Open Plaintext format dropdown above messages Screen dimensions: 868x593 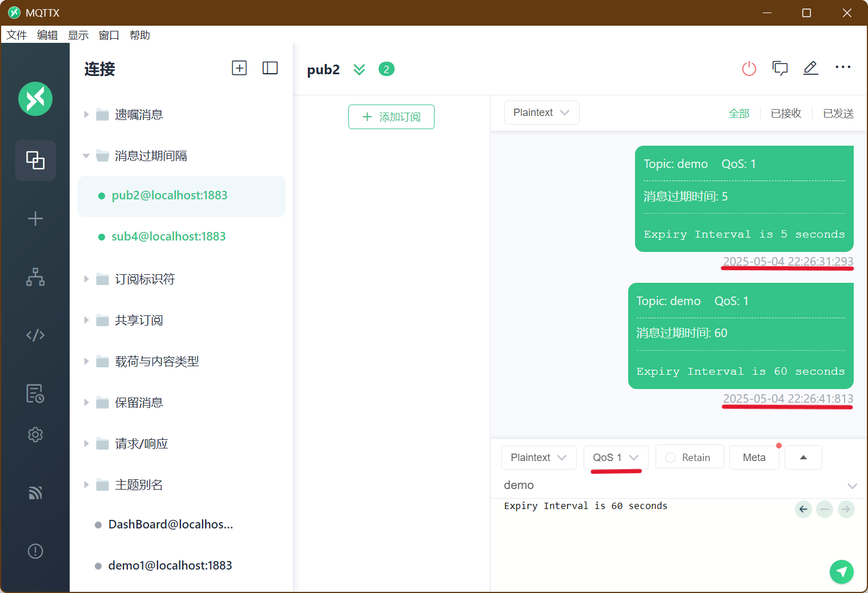coord(541,113)
